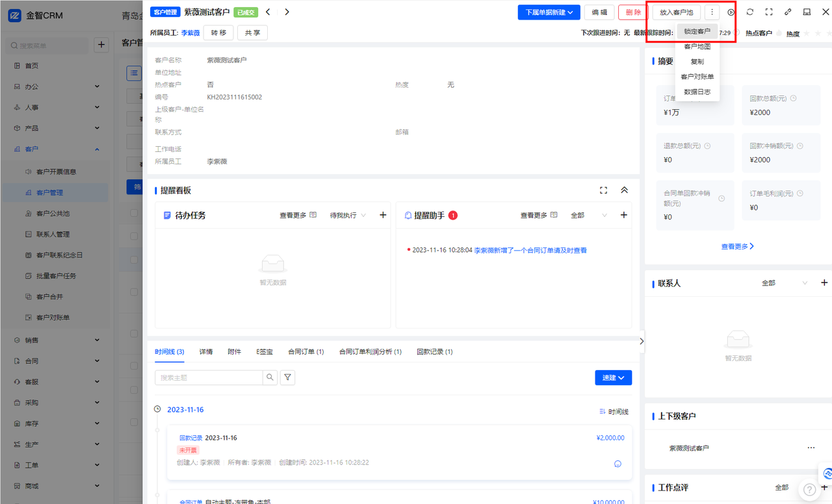The image size is (832, 504).
Task: Click the search magnifier beside 搜索主题
Action: coord(270,377)
